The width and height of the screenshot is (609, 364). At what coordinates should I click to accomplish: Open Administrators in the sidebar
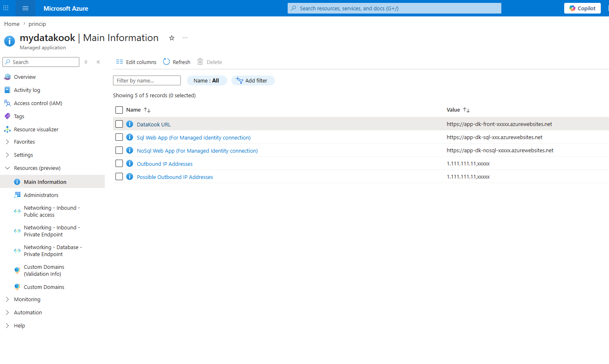pyautogui.click(x=41, y=195)
